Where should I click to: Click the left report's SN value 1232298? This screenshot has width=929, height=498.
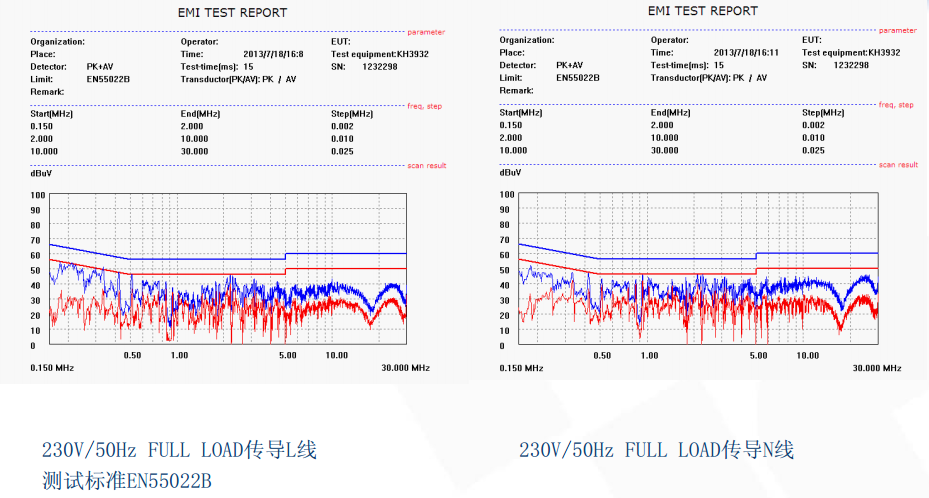point(381,66)
